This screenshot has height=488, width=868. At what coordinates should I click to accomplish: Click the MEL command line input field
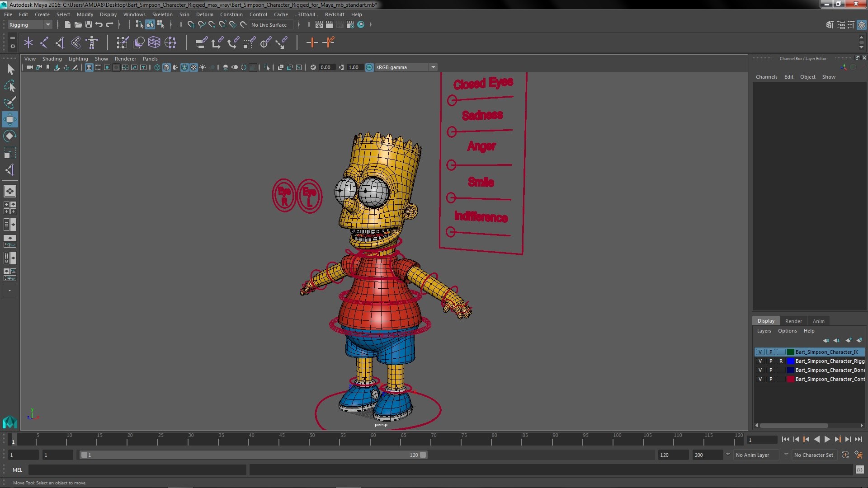point(137,470)
